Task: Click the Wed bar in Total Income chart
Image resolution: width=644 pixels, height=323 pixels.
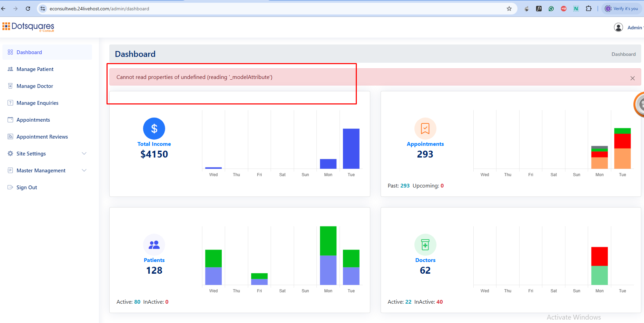Action: (213, 168)
